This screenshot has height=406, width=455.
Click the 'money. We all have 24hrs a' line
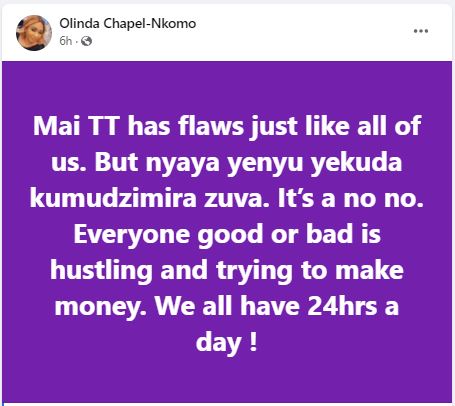227,306
